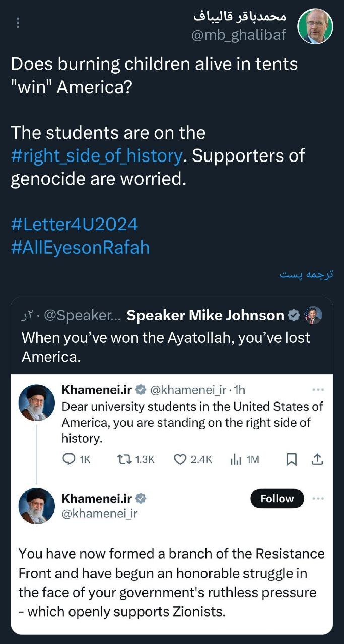Tap the lower Khamenei.ir profile picture
Screen dimensions: 344x644
[36, 506]
